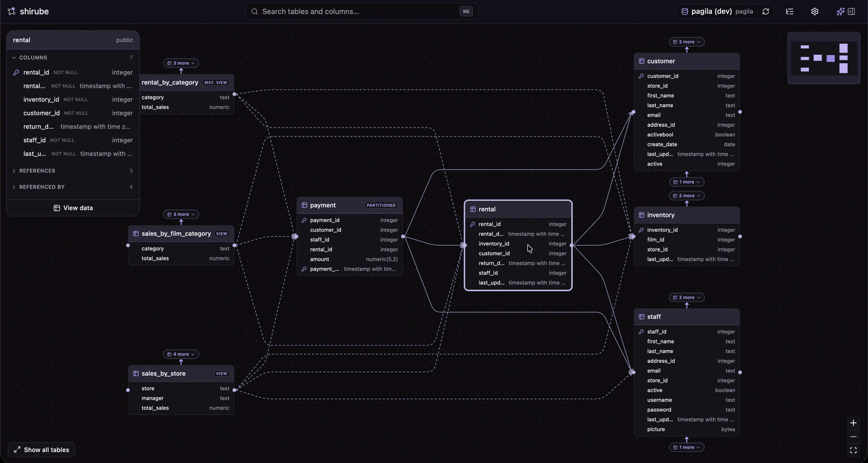Click the table icon on payment card
The image size is (868, 463).
pos(304,205)
